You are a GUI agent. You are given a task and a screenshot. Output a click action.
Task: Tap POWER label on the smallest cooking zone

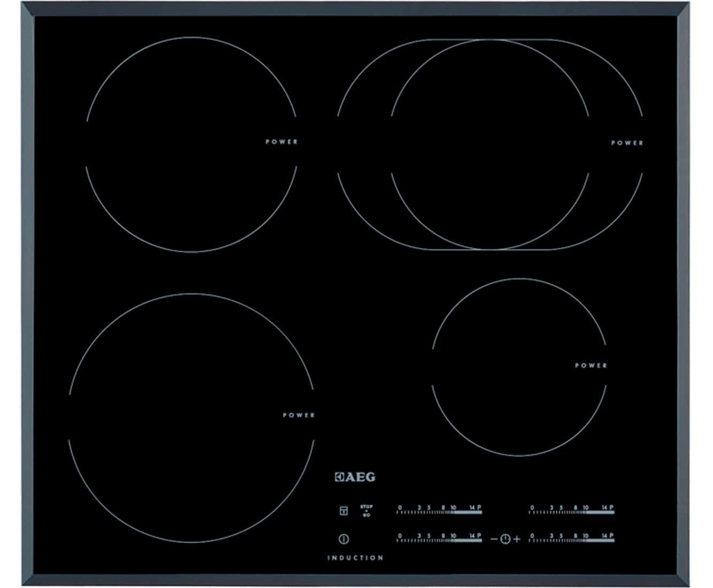tap(591, 366)
